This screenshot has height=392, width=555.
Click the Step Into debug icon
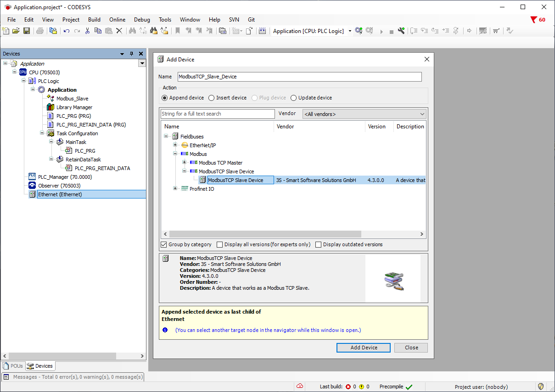tap(425, 31)
